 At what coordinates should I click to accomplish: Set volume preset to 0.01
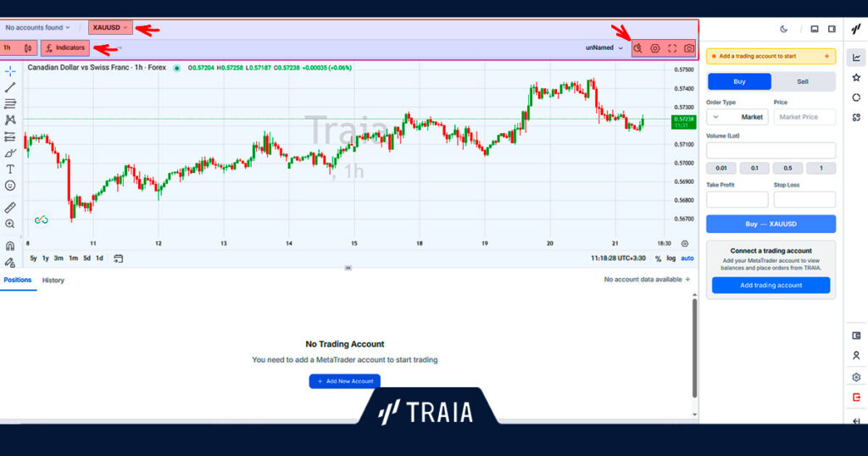pyautogui.click(x=721, y=168)
